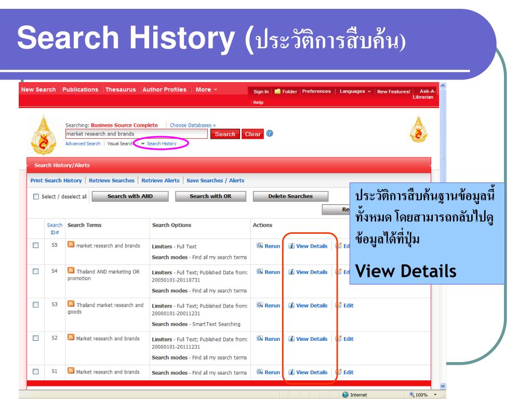Open the Retrieve Alerts link
This screenshot has width=532, height=399.
click(161, 180)
